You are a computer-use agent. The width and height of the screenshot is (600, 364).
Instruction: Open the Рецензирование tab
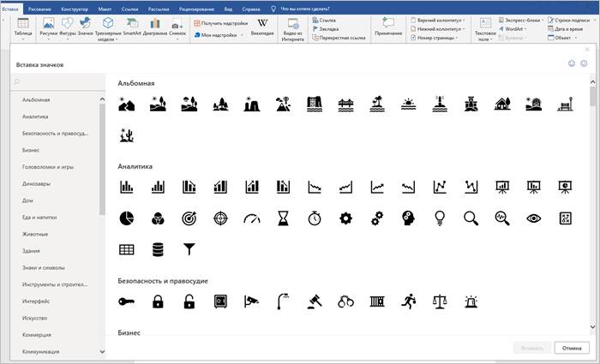[195, 7]
